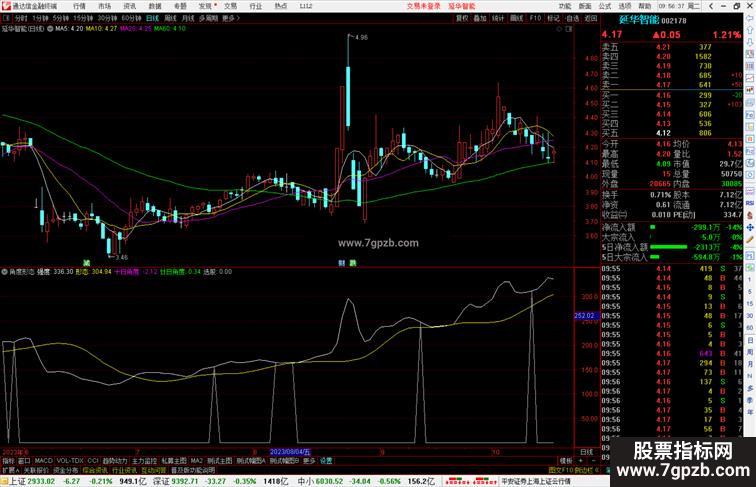
Task: Open the 数据 menu
Action: tap(155, 6)
